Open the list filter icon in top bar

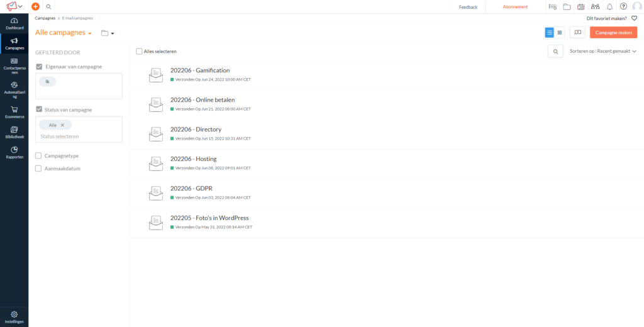click(552, 6)
